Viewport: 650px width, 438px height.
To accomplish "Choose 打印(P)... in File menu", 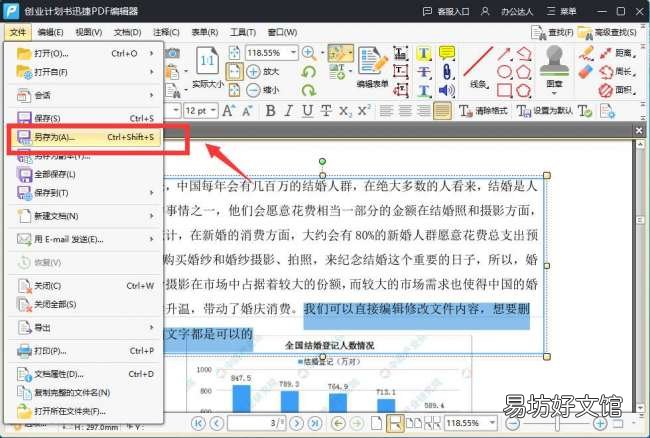I will click(84, 351).
